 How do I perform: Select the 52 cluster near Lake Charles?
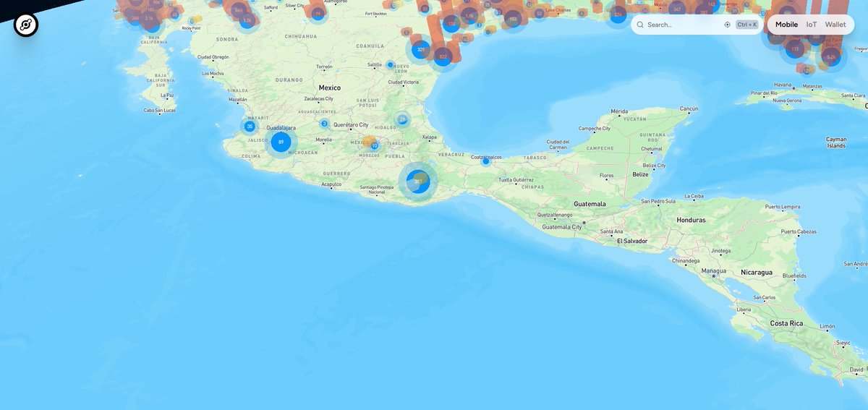(539, 13)
